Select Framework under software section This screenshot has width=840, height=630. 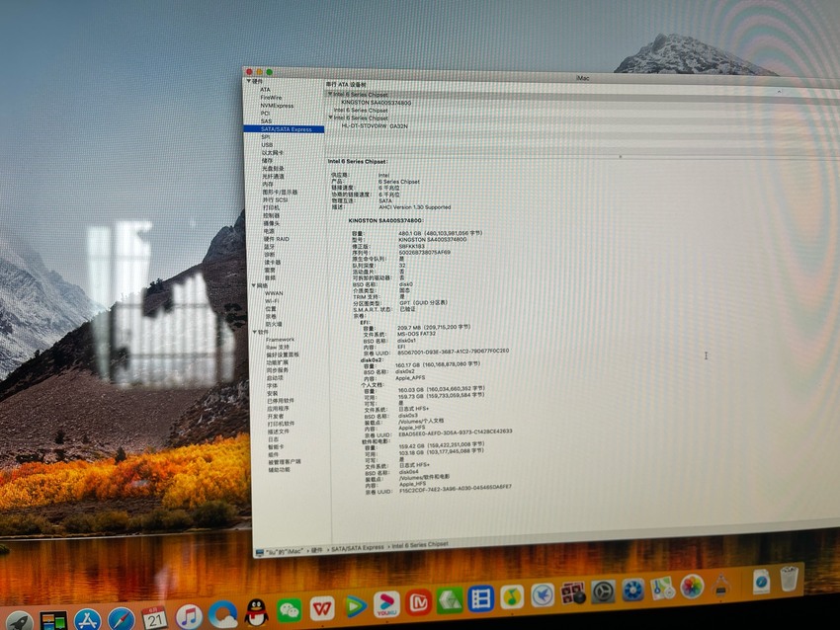281,340
